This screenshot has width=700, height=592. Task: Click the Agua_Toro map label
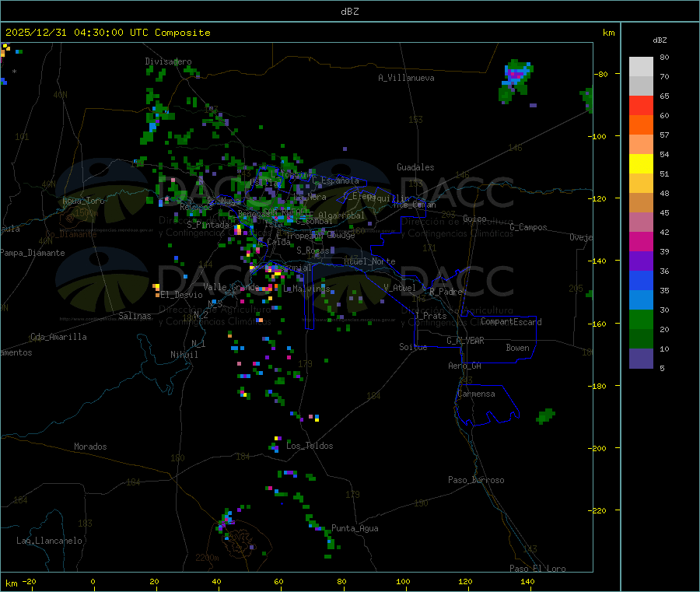(x=83, y=201)
